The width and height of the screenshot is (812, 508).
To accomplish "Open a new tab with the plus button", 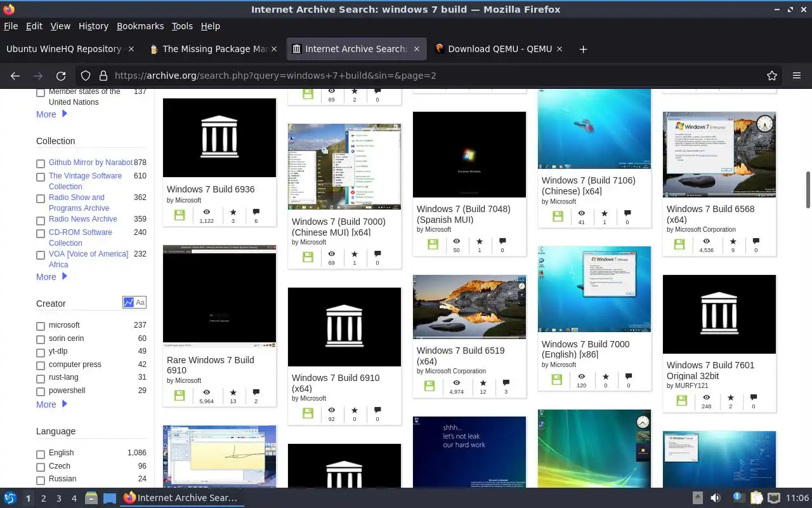I will [583, 49].
